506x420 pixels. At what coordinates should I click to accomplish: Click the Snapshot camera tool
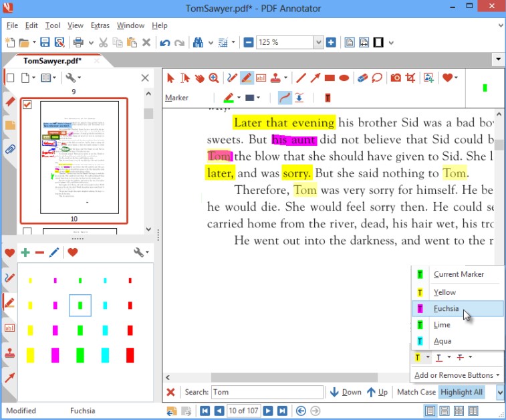[x=396, y=78]
